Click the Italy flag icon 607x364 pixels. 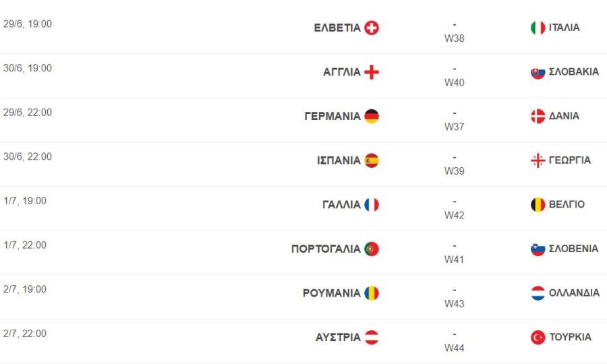538,28
